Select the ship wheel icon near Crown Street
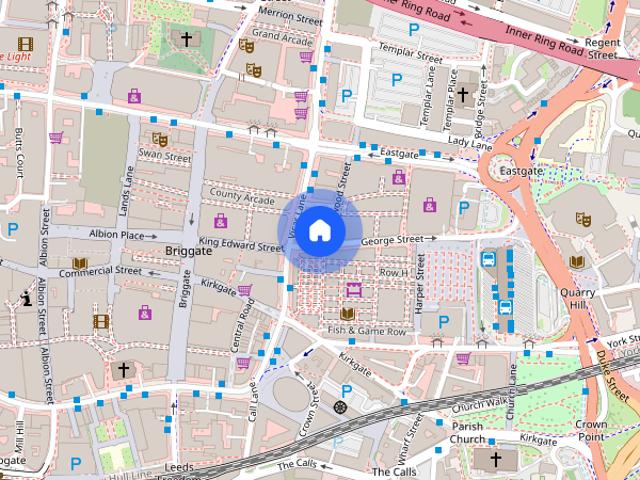The height and width of the screenshot is (480, 640). pos(340,407)
